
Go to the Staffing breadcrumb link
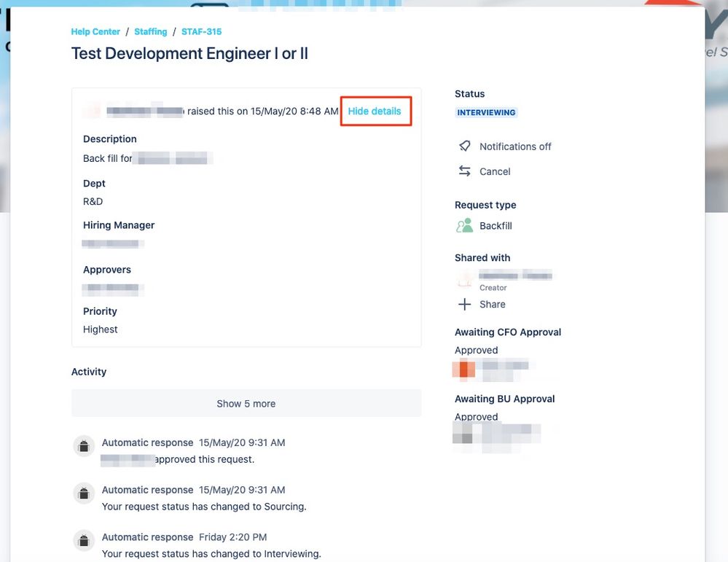(x=150, y=31)
